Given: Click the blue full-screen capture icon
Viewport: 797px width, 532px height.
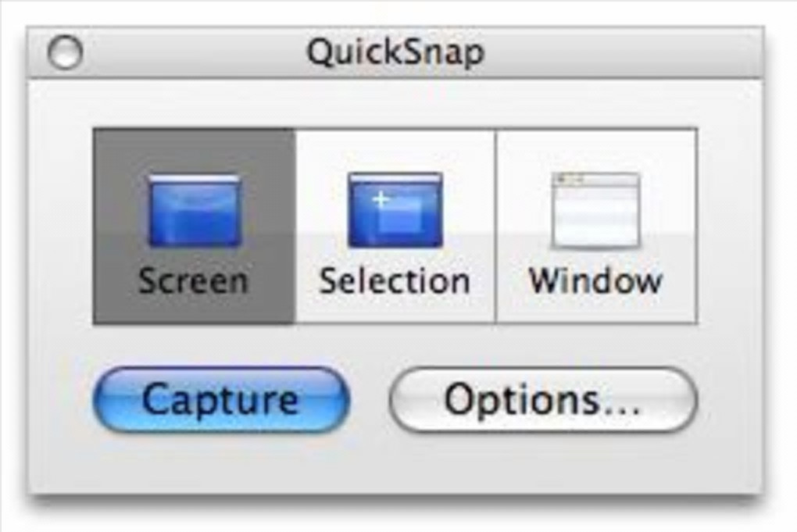Looking at the screenshot, I should pyautogui.click(x=195, y=211).
